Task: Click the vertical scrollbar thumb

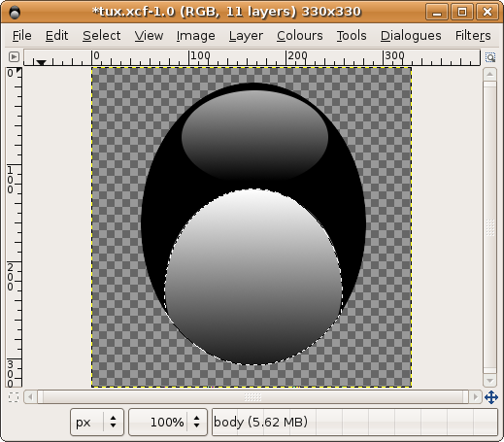Action: [x=489, y=227]
